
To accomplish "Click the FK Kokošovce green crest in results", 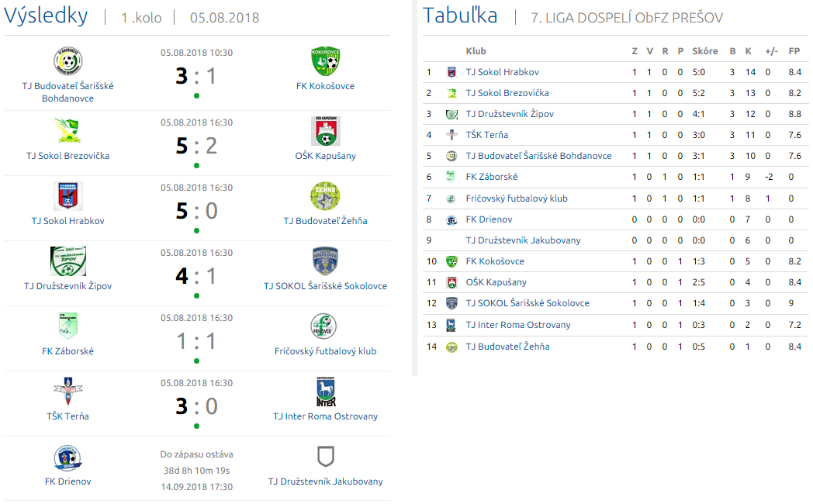I will (325, 61).
